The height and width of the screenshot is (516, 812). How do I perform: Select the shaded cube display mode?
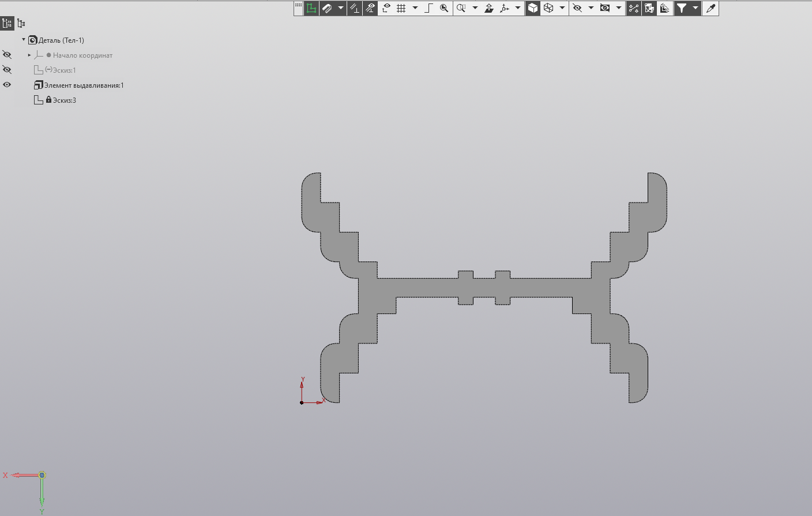pyautogui.click(x=533, y=8)
